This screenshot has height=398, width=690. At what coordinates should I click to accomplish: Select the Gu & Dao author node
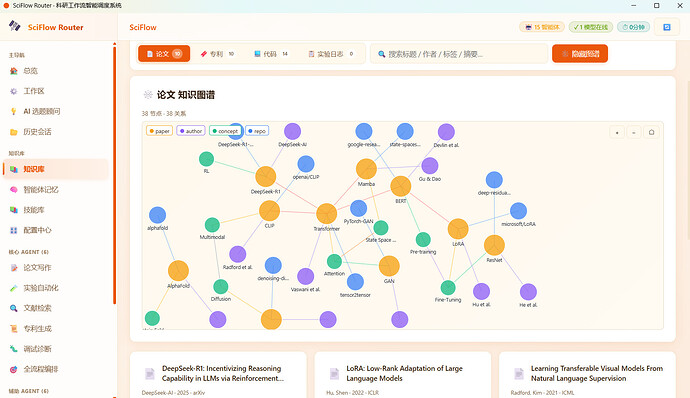coord(429,166)
